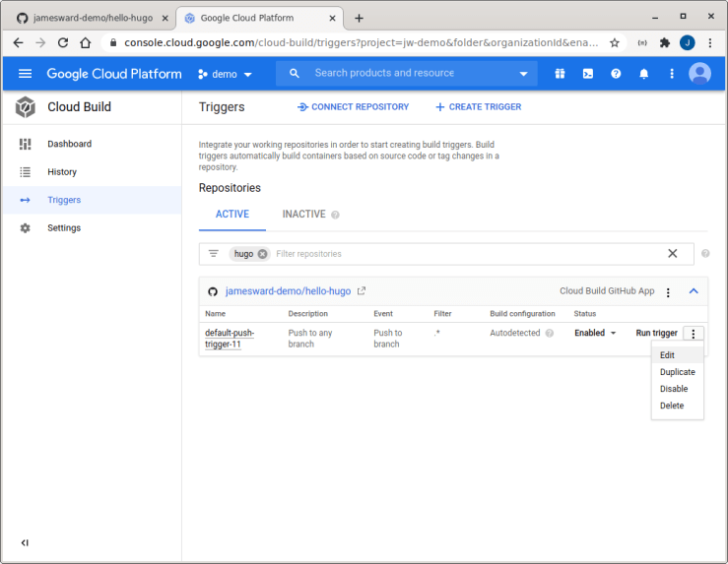Activate Cloud Shell terminal icon

click(588, 74)
